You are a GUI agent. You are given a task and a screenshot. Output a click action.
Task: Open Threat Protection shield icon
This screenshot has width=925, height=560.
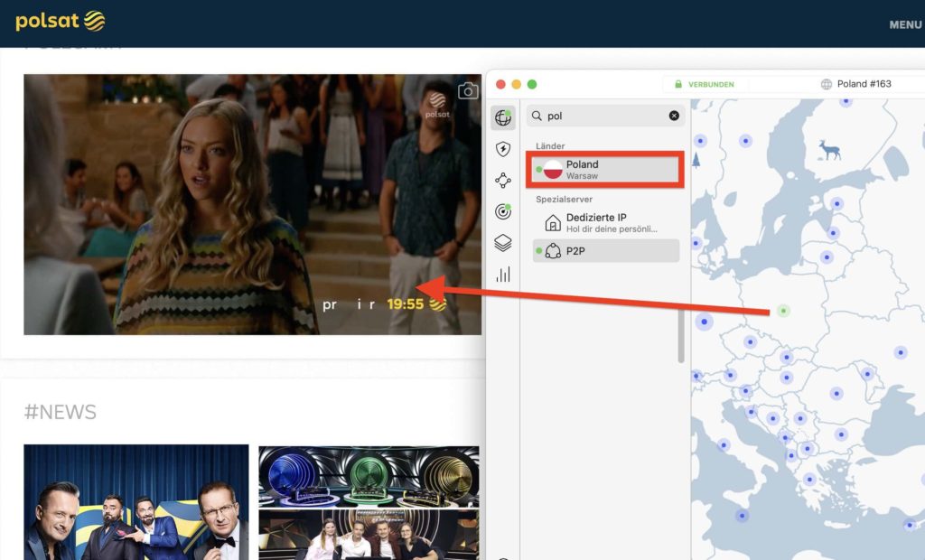[x=503, y=150]
